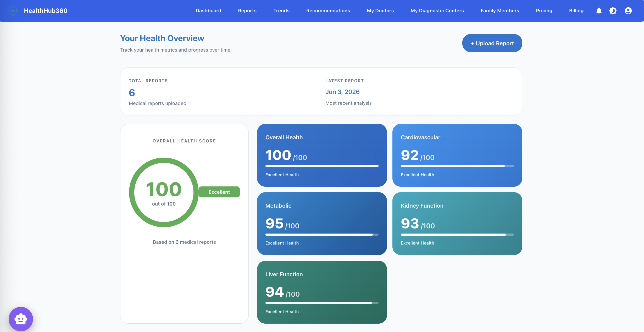The width and height of the screenshot is (644, 332).
Task: Click the OVERALL HEALTH SCORE label
Action: (x=184, y=141)
